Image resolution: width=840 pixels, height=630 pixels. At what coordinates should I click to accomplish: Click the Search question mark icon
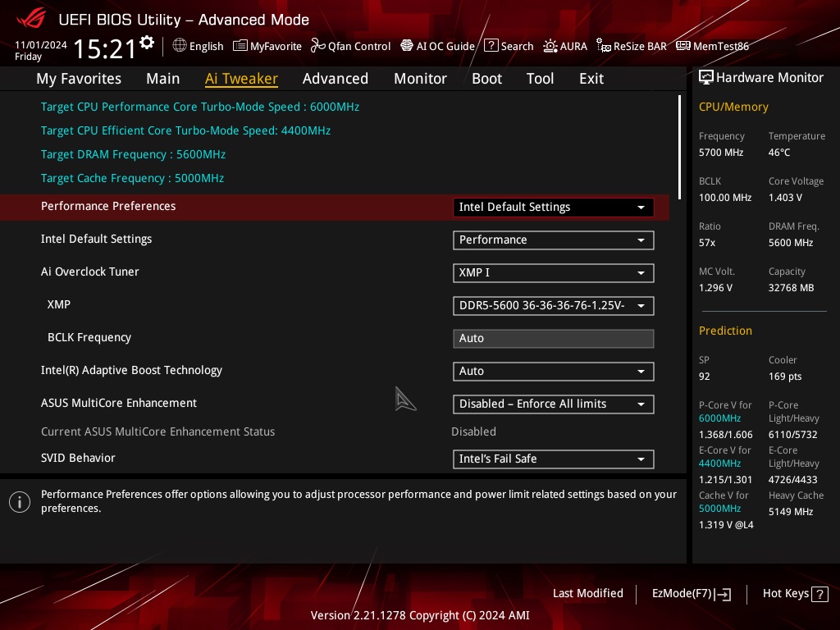click(x=491, y=46)
